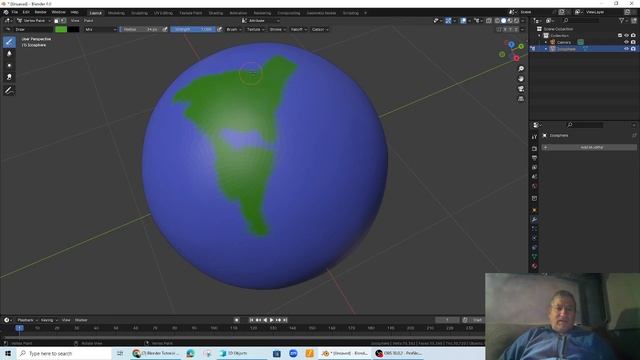Click the Blender logo menu icon
The height and width of the screenshot is (360, 640).
[6, 12]
